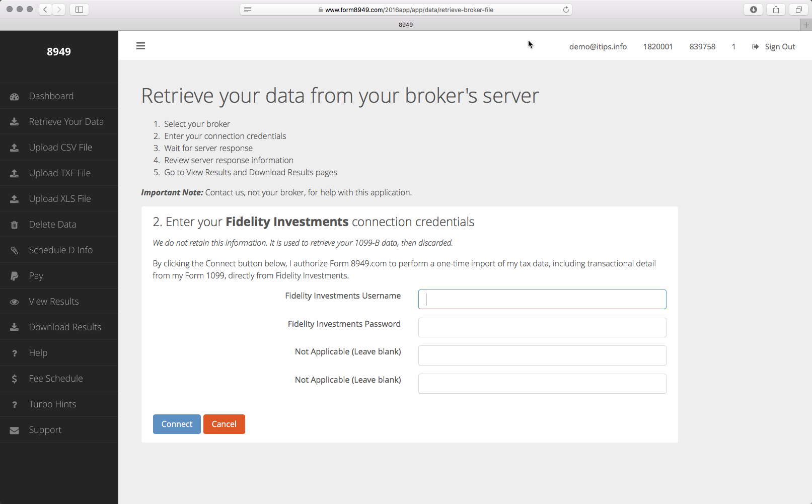
Task: Go to Upload TXF File page
Action: pyautogui.click(x=59, y=173)
